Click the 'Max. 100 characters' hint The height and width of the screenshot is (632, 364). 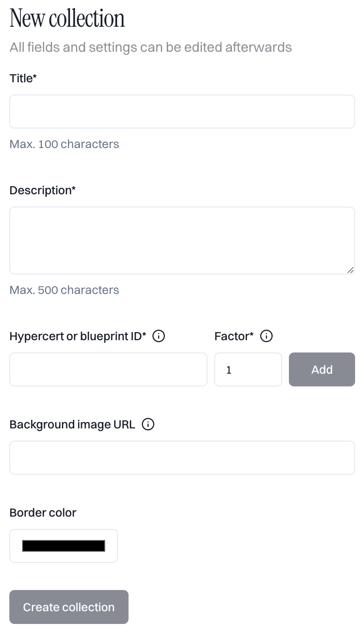pos(64,144)
